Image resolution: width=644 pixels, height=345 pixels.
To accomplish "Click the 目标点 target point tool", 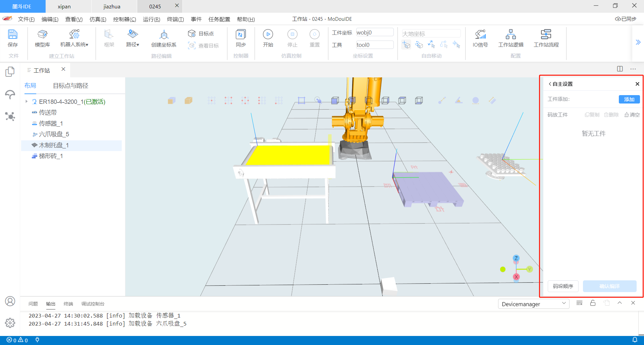I will point(201,33).
